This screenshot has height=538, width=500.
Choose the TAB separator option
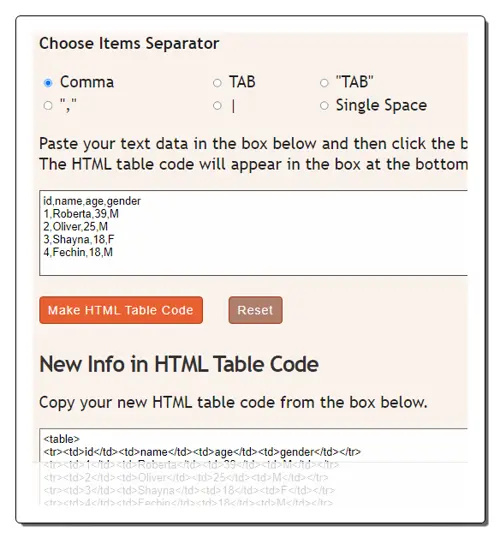click(217, 83)
